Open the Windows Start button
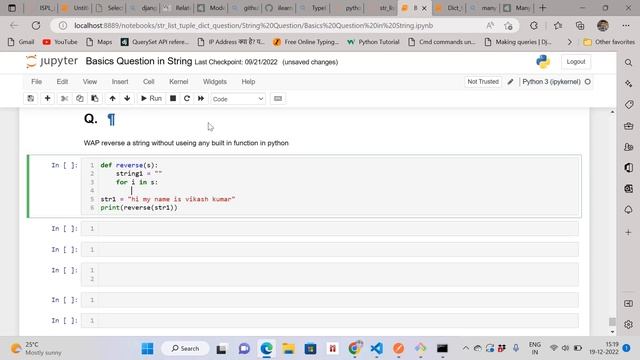The height and width of the screenshot is (360, 640). [x=147, y=349]
